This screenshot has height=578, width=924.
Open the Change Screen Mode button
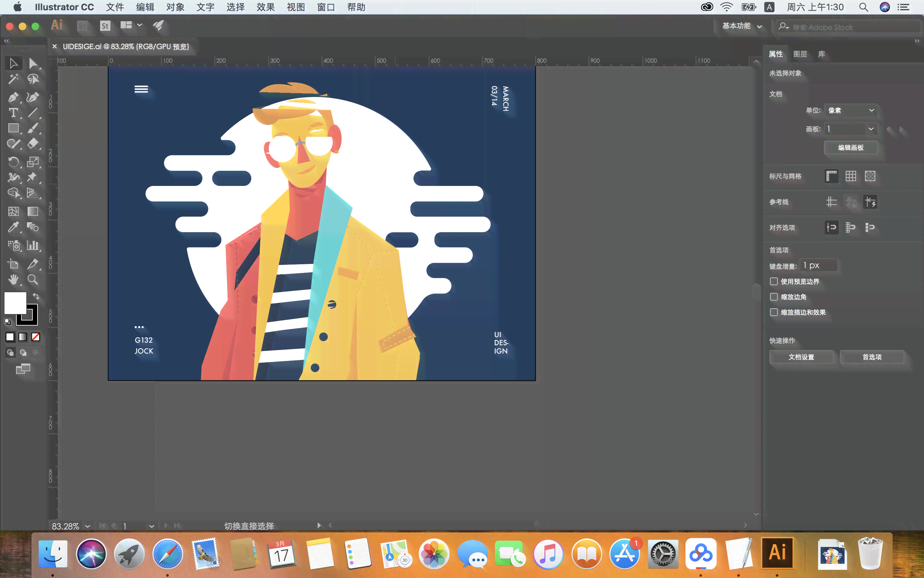coord(23,369)
